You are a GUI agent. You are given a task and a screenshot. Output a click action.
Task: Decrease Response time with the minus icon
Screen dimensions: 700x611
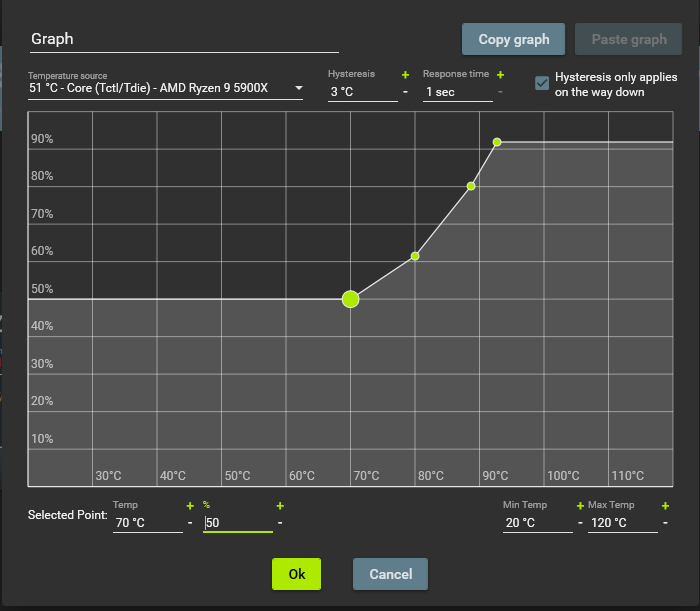click(500, 91)
